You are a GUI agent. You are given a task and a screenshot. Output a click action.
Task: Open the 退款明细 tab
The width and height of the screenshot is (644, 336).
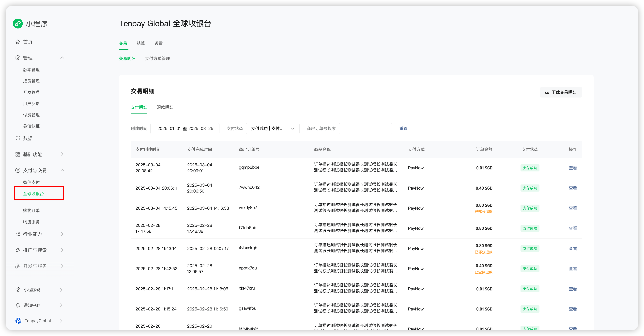coord(165,107)
